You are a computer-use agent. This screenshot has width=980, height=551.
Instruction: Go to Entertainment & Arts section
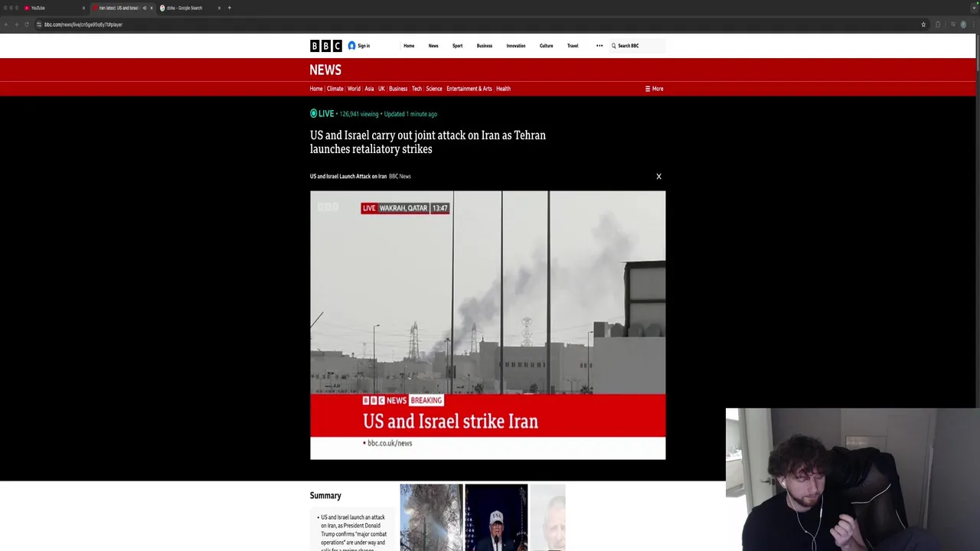469,89
